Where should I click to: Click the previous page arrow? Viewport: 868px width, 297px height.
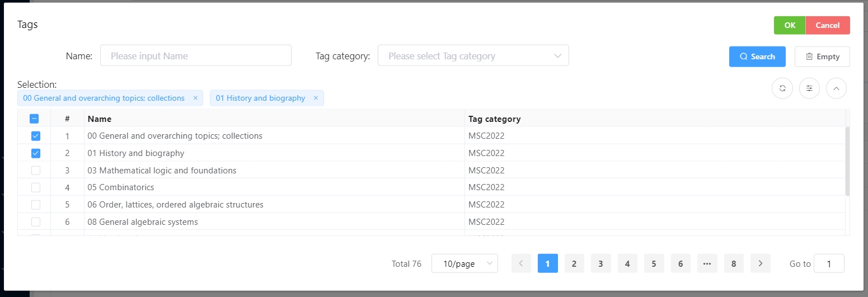(521, 263)
